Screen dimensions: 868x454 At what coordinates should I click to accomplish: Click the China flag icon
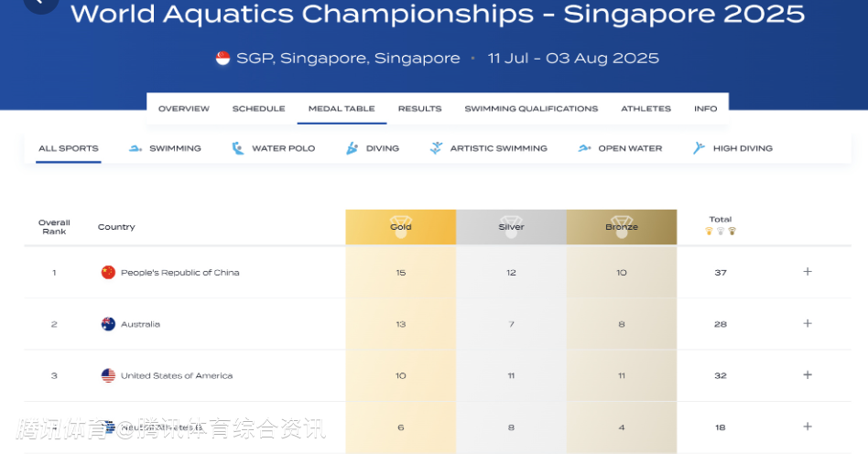pyautogui.click(x=108, y=273)
